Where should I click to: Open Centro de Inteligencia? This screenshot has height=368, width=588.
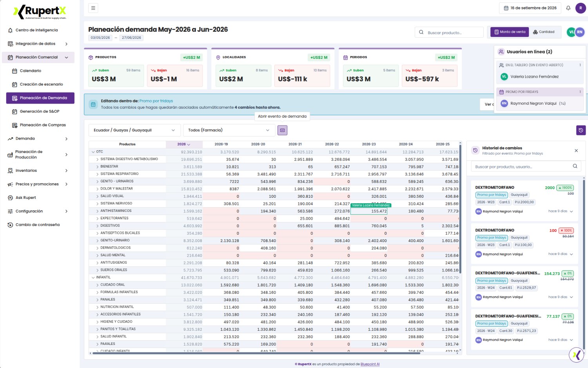click(36, 30)
